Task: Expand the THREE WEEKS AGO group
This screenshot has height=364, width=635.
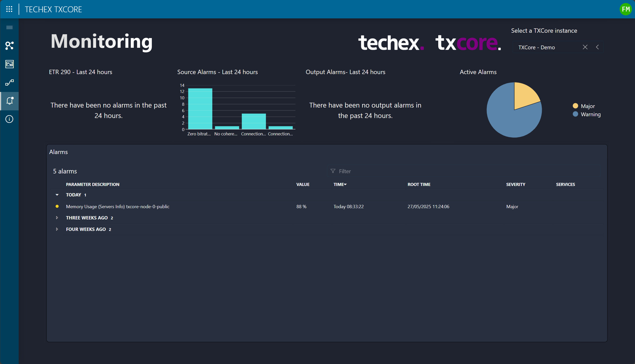Action: point(57,218)
